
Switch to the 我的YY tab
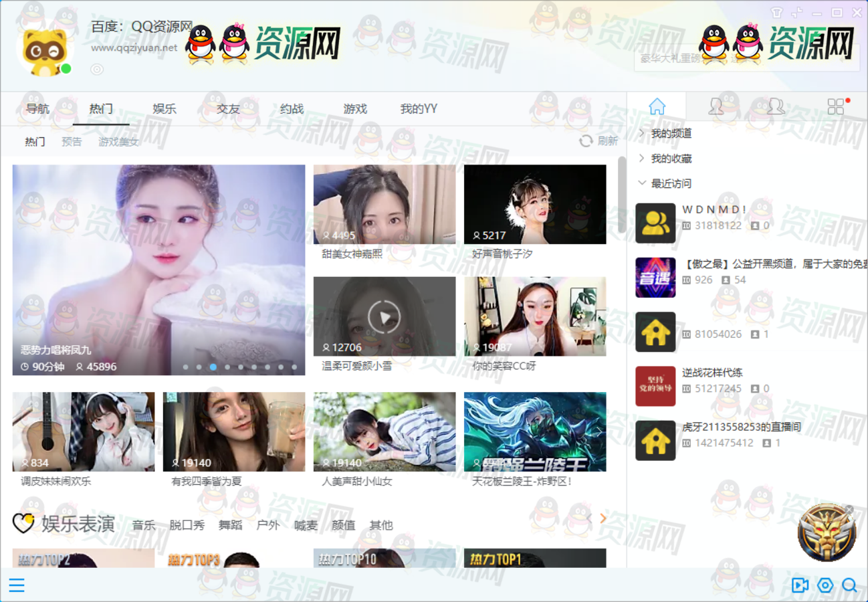(419, 108)
